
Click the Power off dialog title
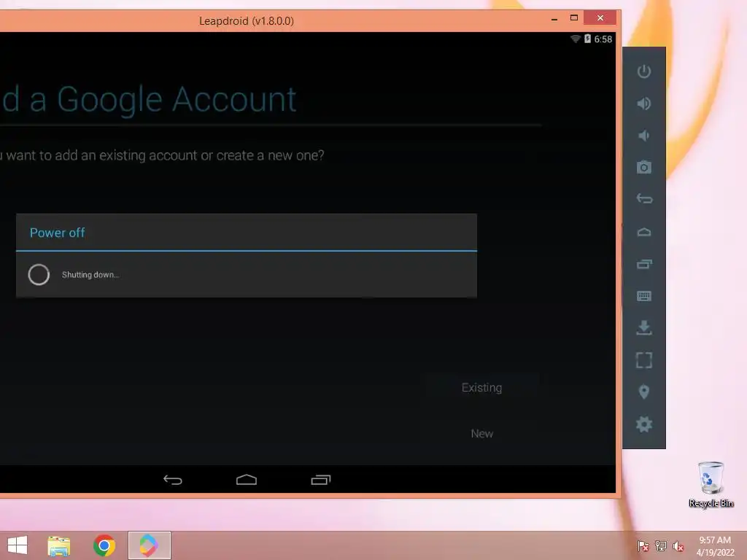click(57, 233)
